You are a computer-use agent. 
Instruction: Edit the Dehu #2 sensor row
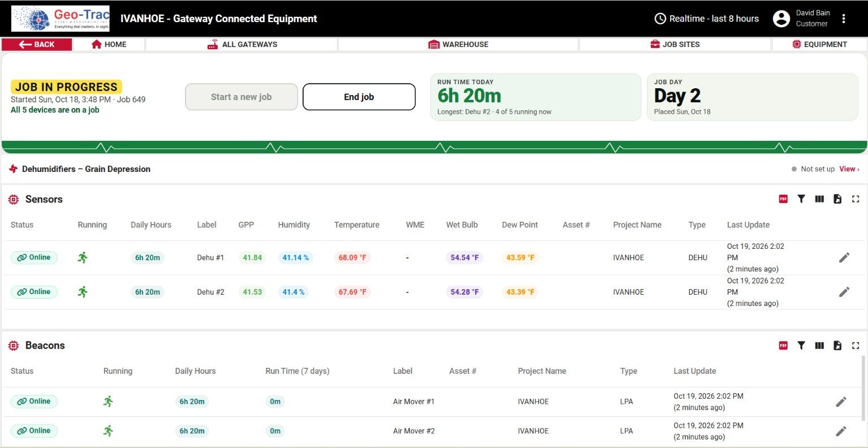point(844,292)
